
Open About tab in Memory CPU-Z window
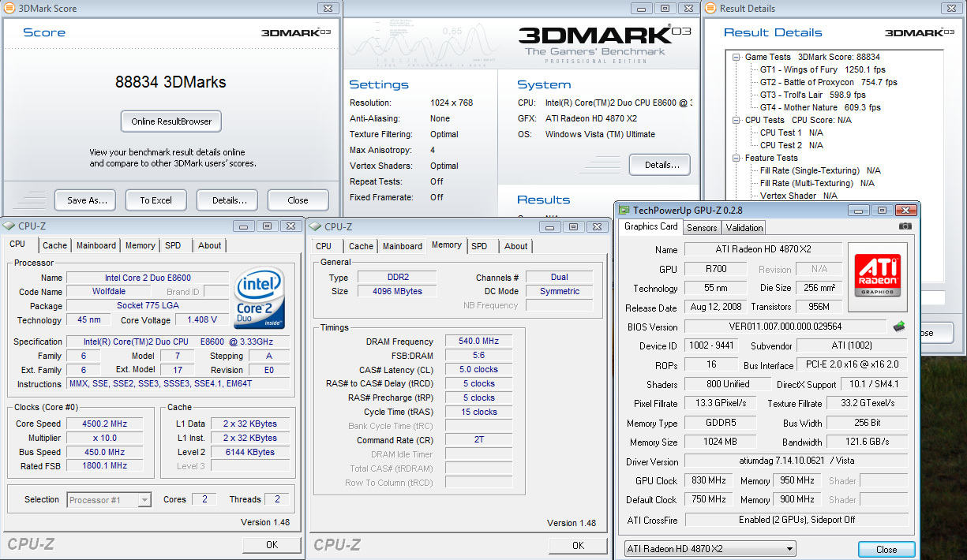[x=516, y=246]
